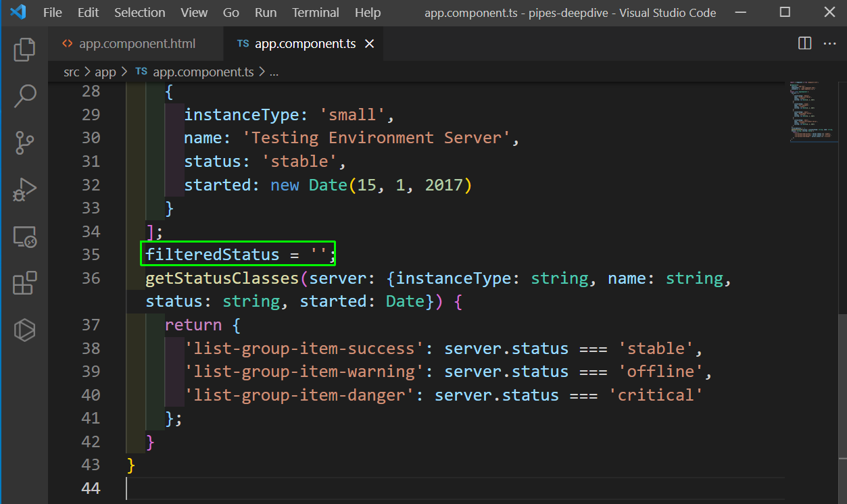847x504 pixels.
Task: Split the editor to the right
Action: [x=804, y=43]
